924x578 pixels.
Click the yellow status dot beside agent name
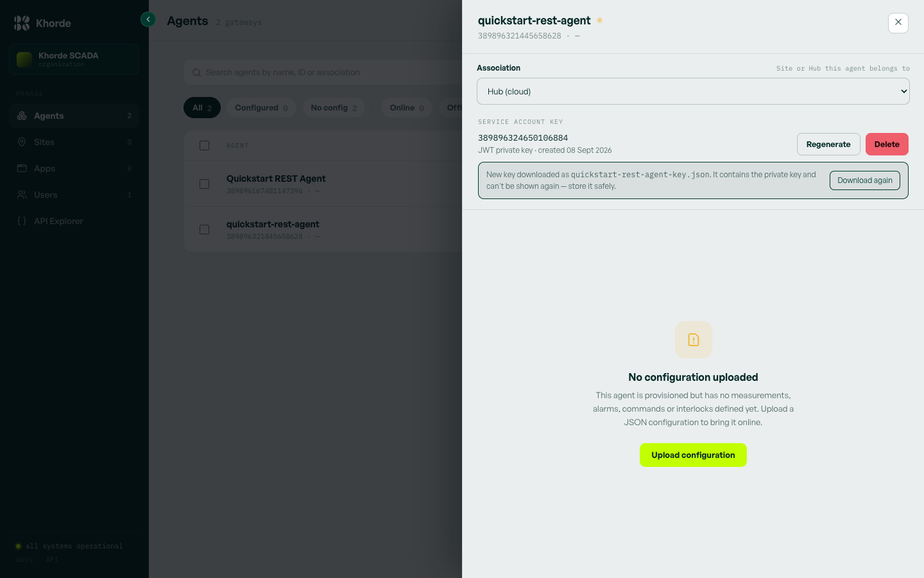(600, 21)
